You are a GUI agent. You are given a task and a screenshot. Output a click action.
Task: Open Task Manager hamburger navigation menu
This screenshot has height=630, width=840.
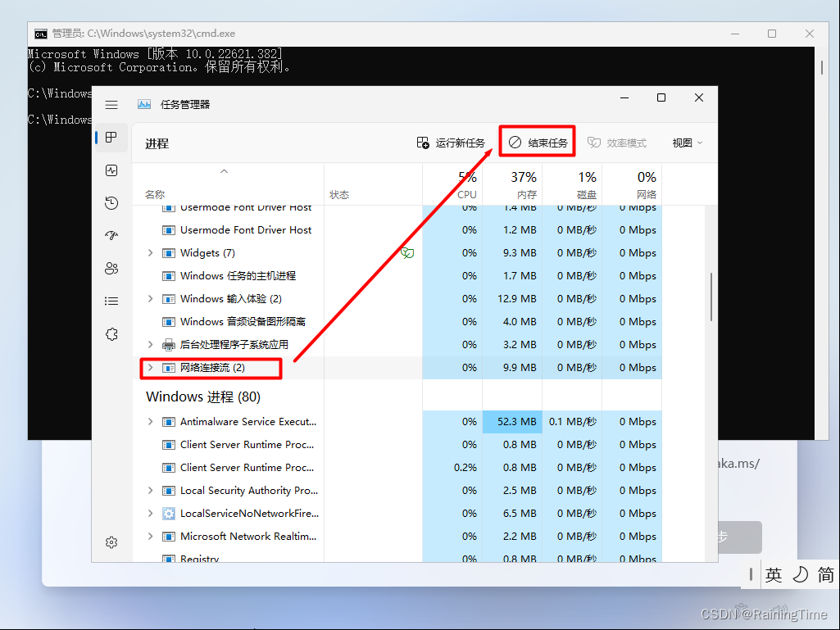(x=111, y=105)
